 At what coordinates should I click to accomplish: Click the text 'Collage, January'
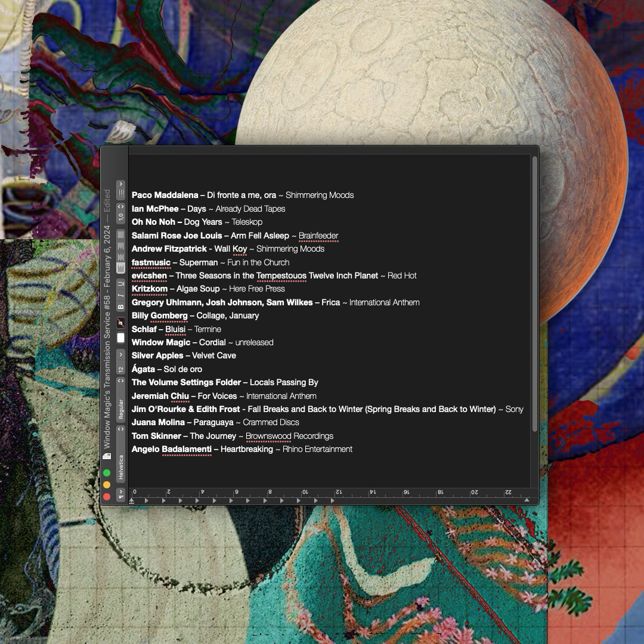coord(228,315)
